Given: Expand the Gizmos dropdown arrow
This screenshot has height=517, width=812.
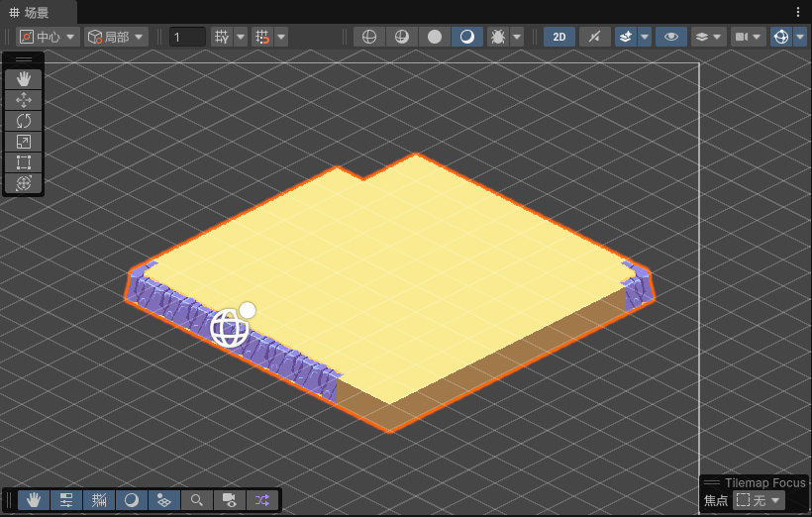Looking at the screenshot, I should coord(800,37).
